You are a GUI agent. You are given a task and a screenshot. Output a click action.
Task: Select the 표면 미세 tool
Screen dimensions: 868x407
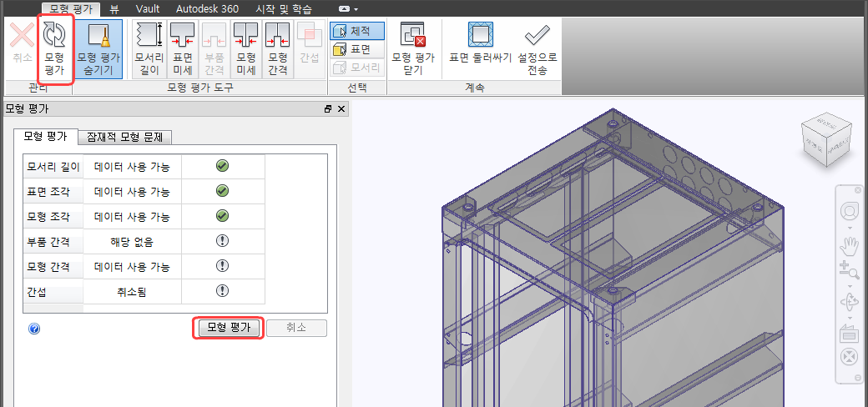[182, 48]
